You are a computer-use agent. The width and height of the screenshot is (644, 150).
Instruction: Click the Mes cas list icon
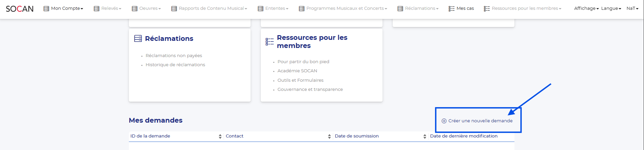tap(452, 8)
